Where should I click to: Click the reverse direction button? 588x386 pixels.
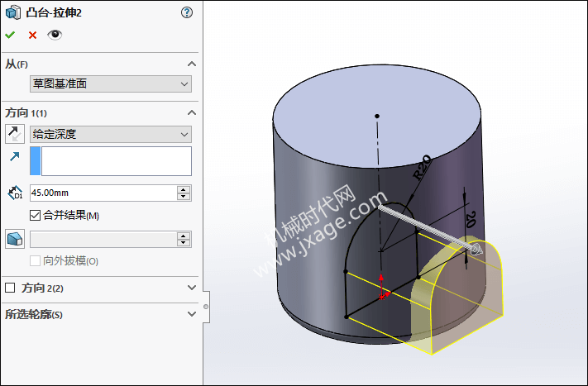point(15,133)
